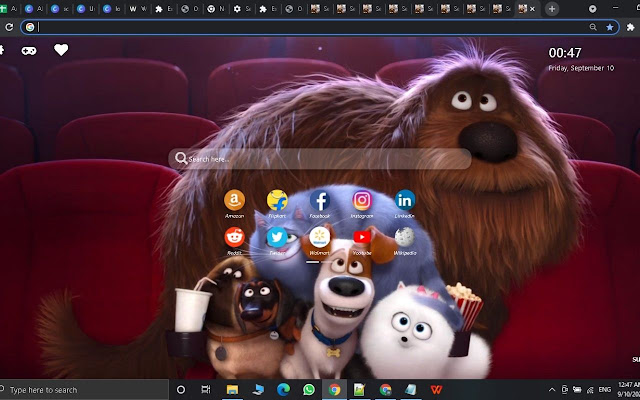Launch the Twitter shortcut icon
The image size is (640, 400).
coord(277,237)
